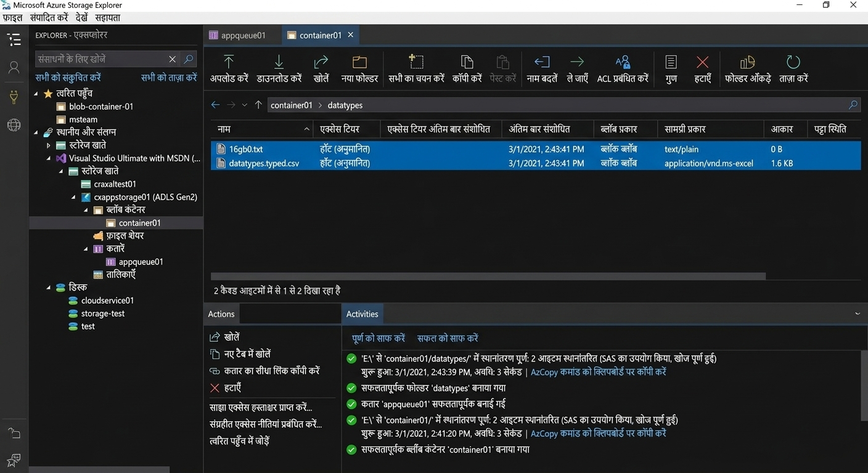This screenshot has width=868, height=473.
Task: Click कतार का सीधा लिंक कॉपी करें action
Action: tap(272, 371)
